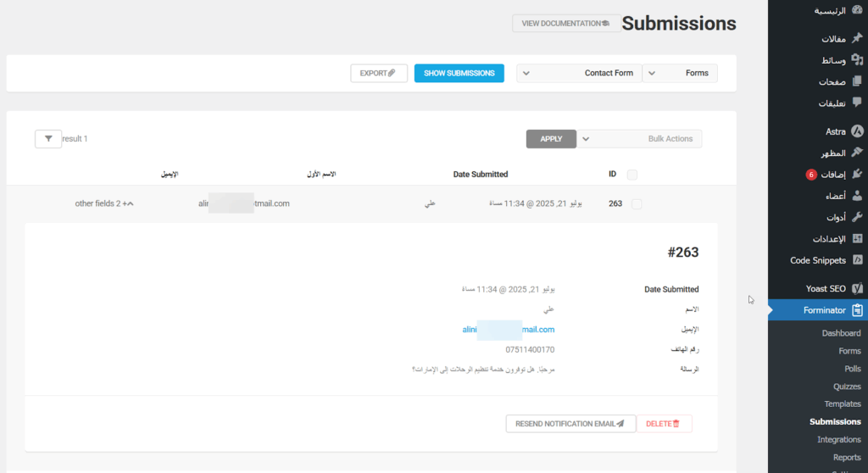Click the Yoast SEO icon in sidebar
Image resolution: width=868 pixels, height=473 pixels.
click(x=857, y=288)
